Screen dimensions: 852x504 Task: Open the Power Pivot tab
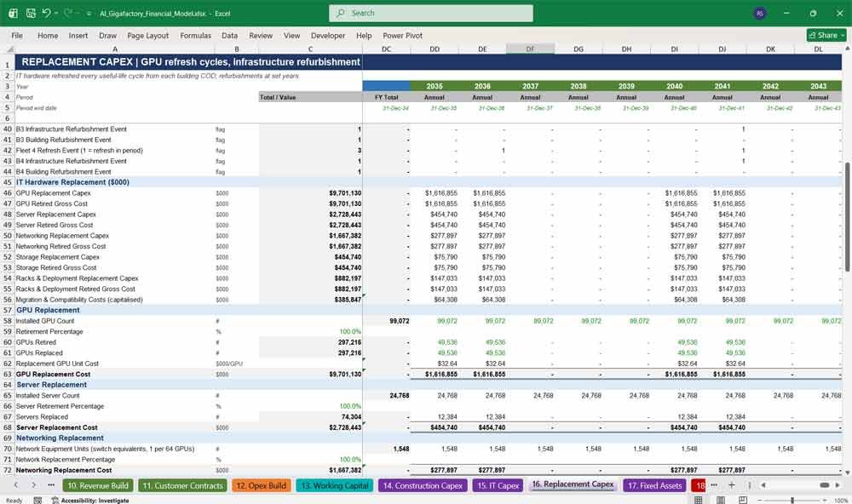tap(403, 35)
